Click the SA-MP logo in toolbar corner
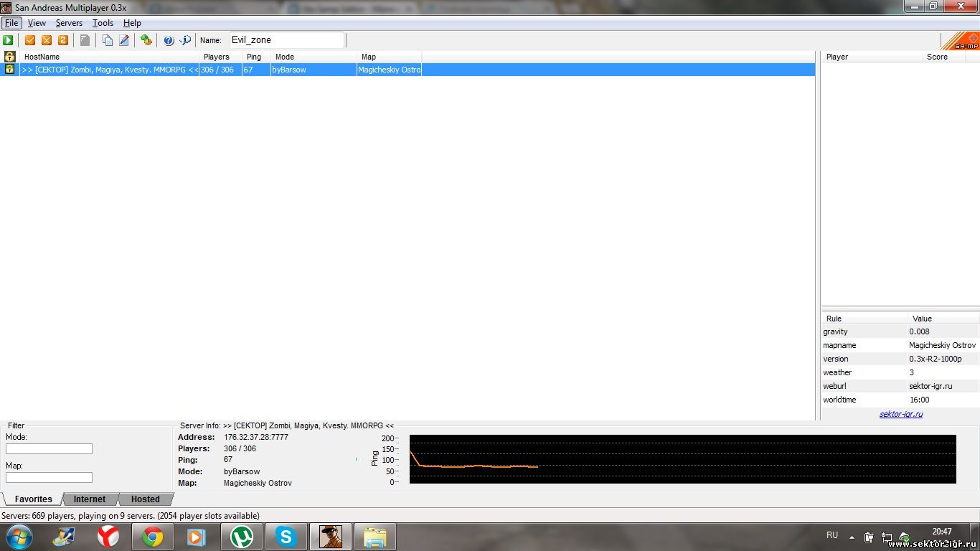Screen dimensions: 980x551 point(960,40)
